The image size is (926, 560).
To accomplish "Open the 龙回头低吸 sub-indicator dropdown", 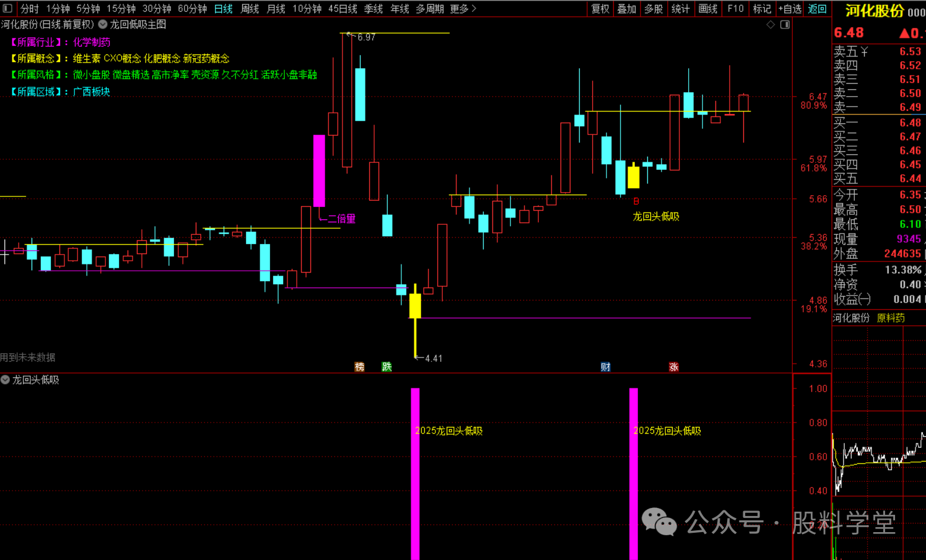I will pos(6,380).
